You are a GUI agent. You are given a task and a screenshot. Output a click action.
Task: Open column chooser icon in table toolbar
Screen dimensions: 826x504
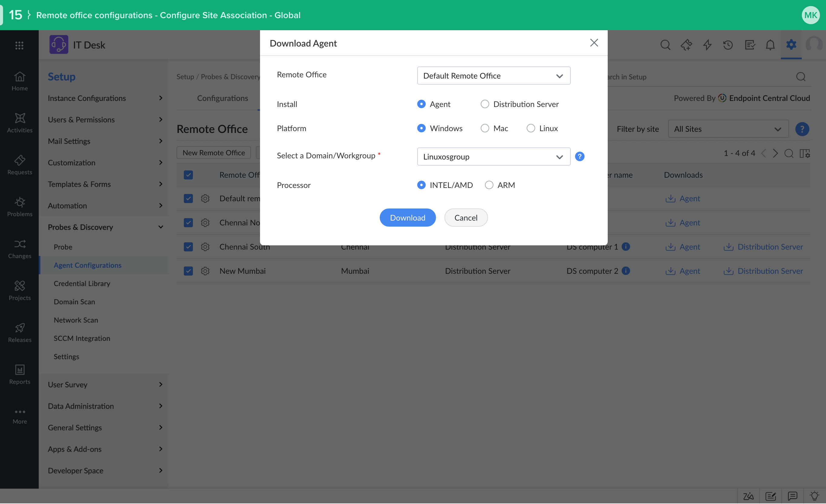coord(805,153)
